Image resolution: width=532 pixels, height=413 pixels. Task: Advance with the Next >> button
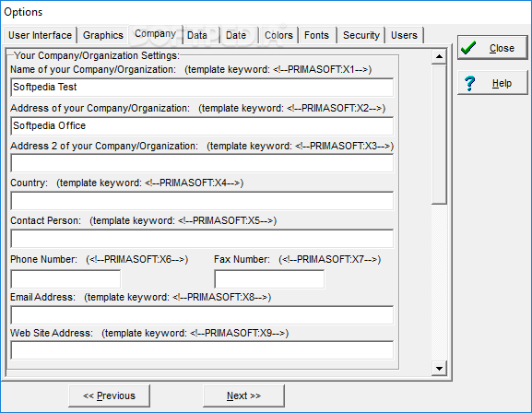pyautogui.click(x=243, y=395)
